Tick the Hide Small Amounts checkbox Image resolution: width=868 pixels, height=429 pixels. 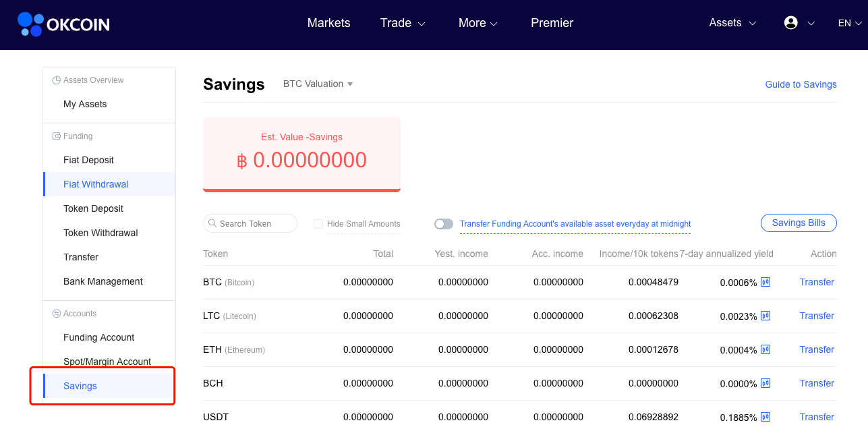pyautogui.click(x=318, y=224)
